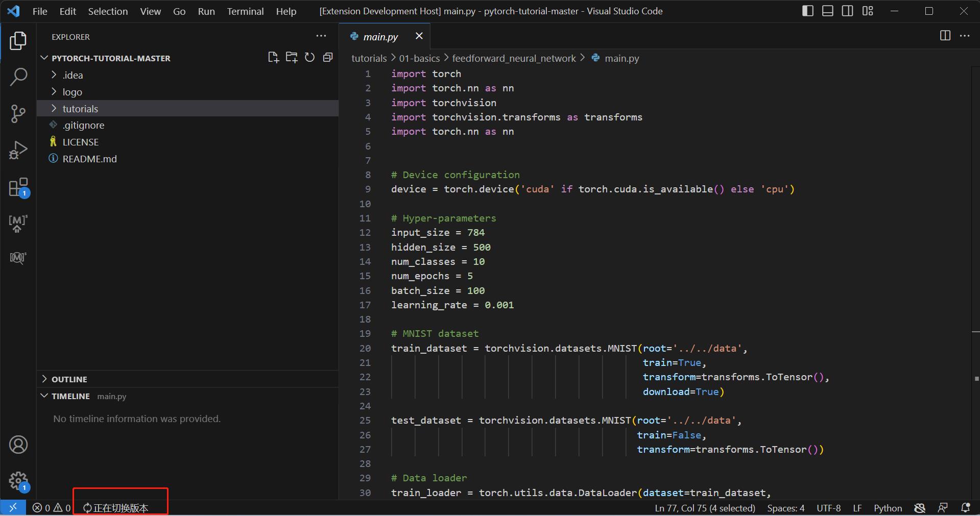The width and height of the screenshot is (980, 516).
Task: Create a new file in Explorer
Action: pyautogui.click(x=273, y=57)
